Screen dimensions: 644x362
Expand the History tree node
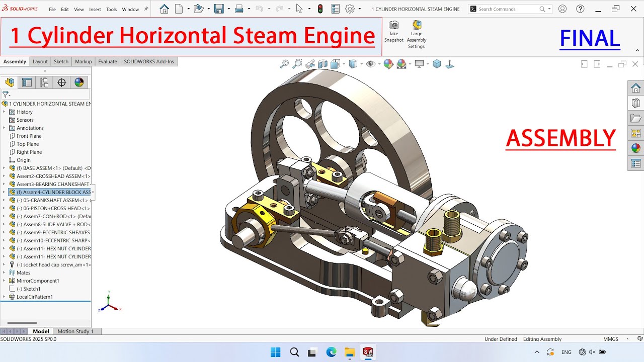(x=4, y=112)
